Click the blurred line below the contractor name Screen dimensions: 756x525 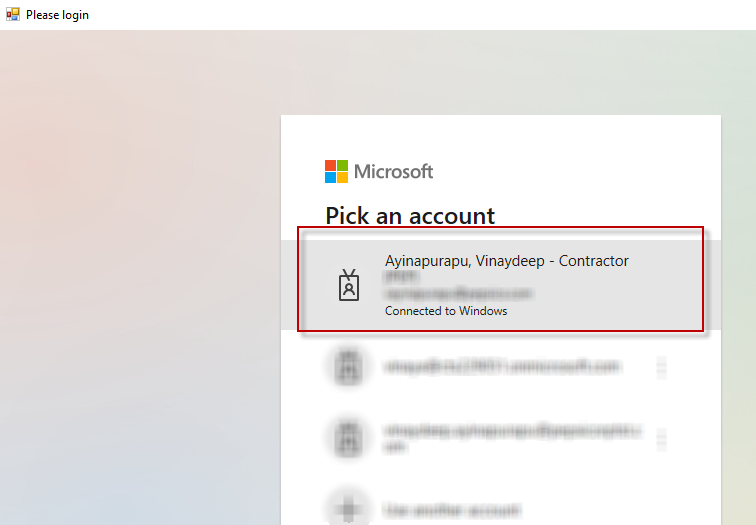pos(399,278)
